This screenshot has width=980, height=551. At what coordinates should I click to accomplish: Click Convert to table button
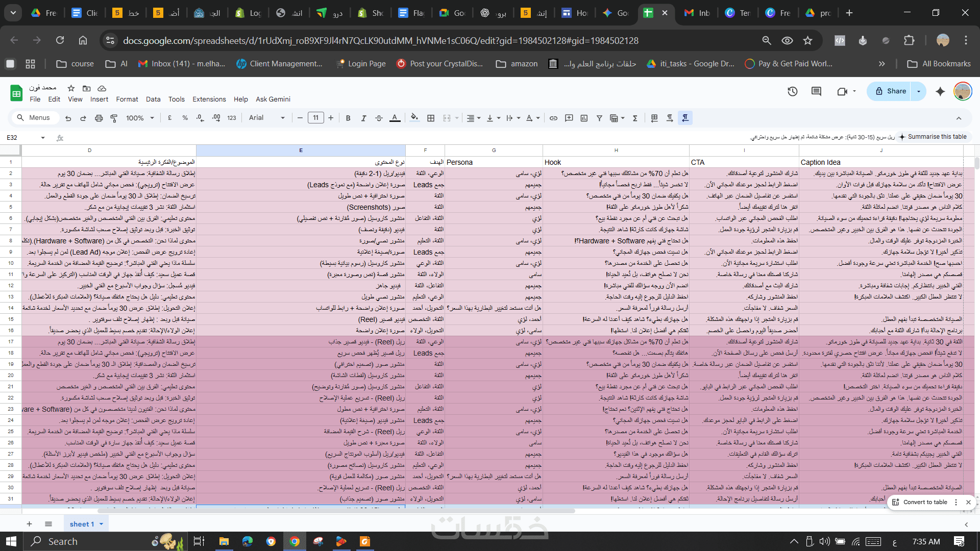point(924,502)
